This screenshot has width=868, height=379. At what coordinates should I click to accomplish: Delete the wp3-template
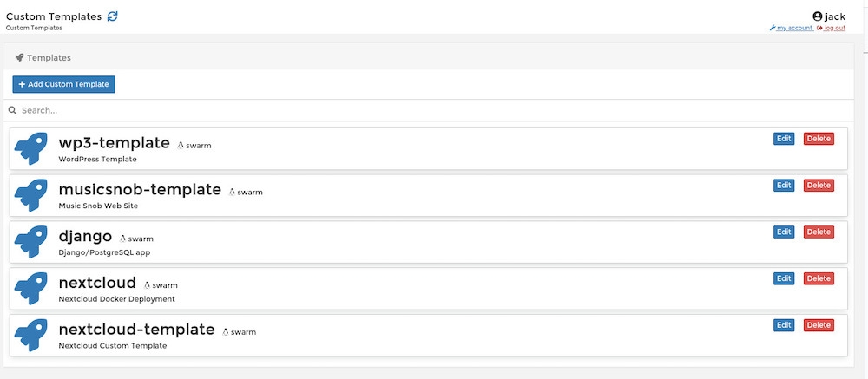tap(819, 139)
